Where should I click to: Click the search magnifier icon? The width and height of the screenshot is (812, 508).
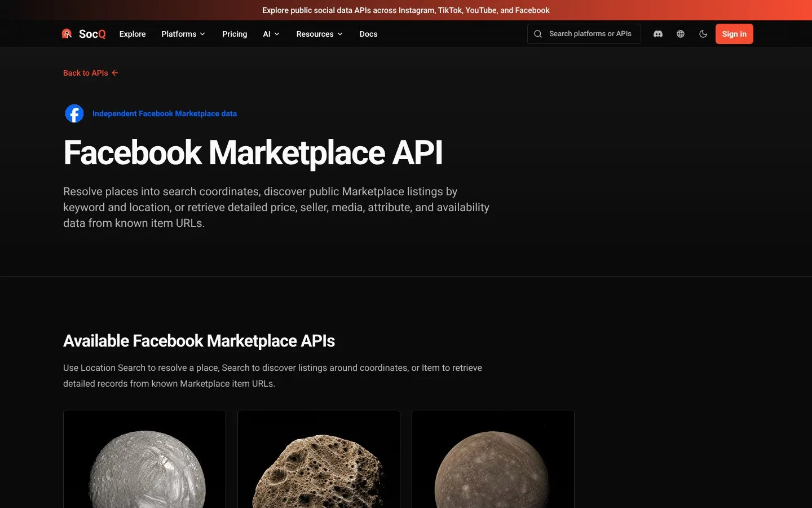pos(538,34)
